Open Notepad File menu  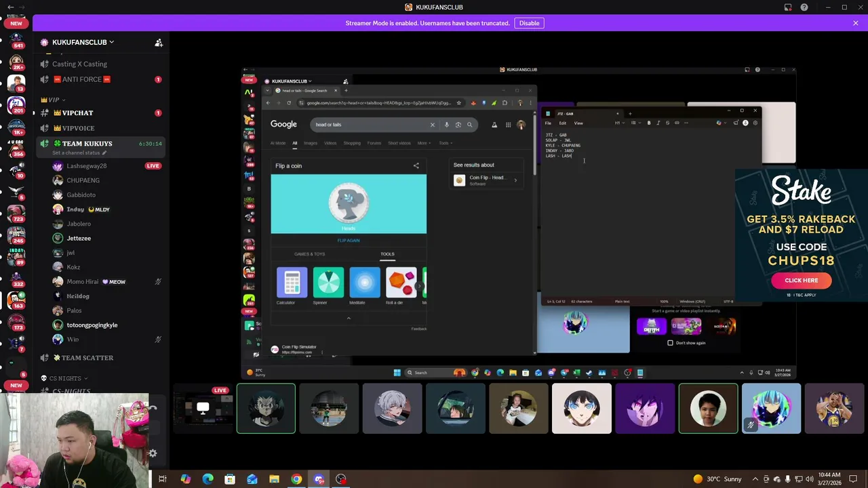(548, 123)
